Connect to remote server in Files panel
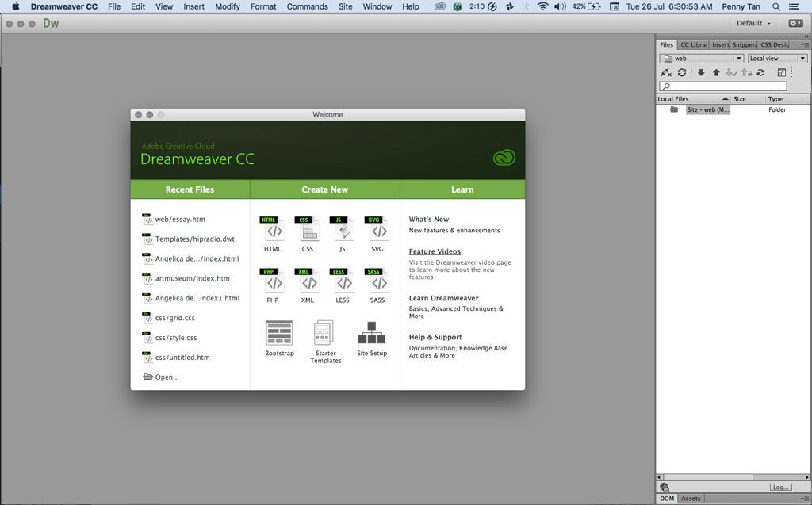This screenshot has height=505, width=812. [x=666, y=72]
